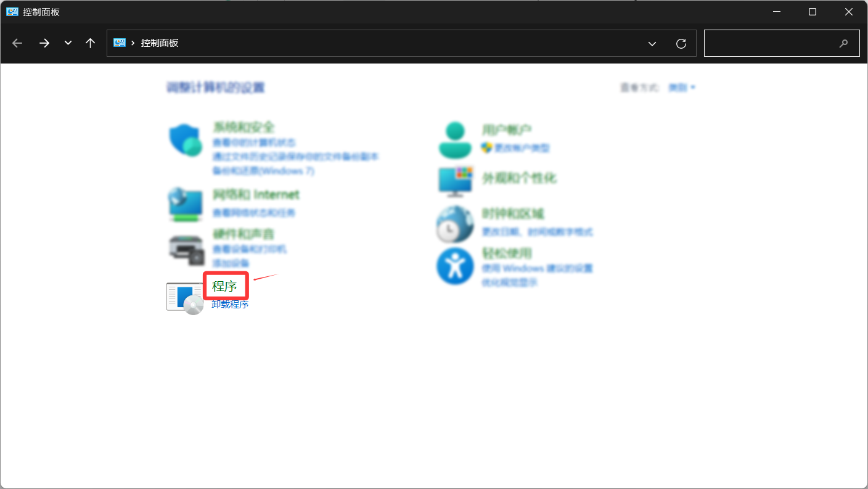Click the 控制面板 breadcrumb in address bar
This screenshot has height=489, width=868.
160,43
